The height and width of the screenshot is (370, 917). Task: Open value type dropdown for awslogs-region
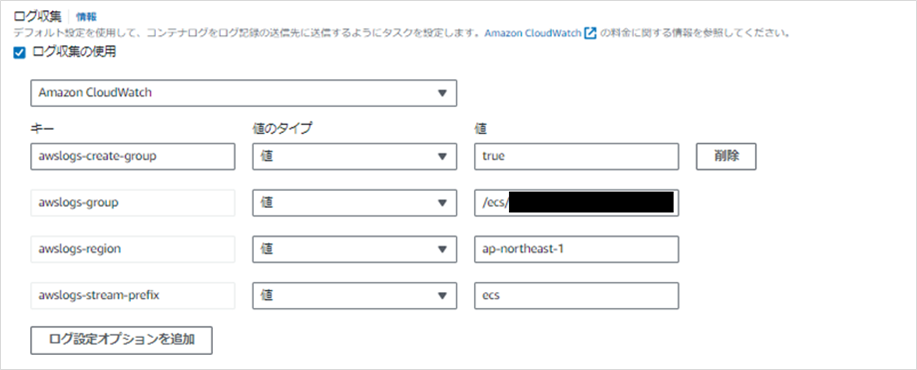click(x=354, y=249)
